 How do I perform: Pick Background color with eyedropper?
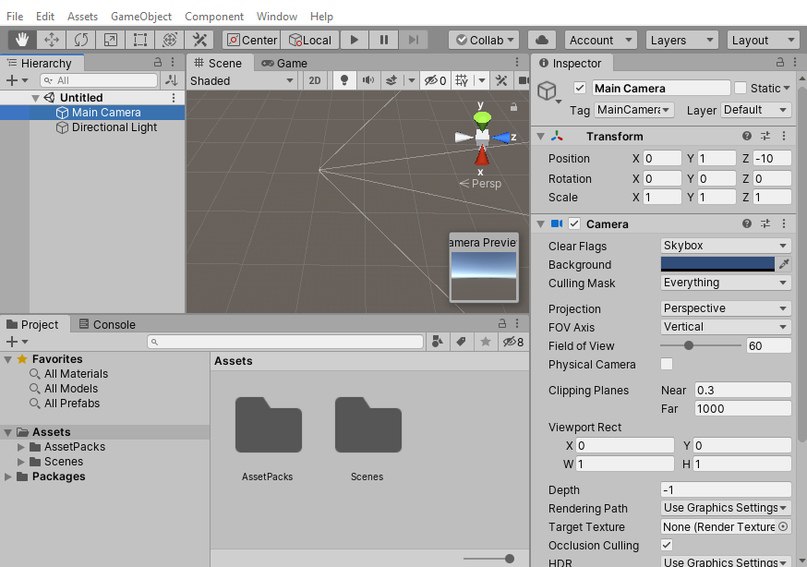click(x=784, y=264)
